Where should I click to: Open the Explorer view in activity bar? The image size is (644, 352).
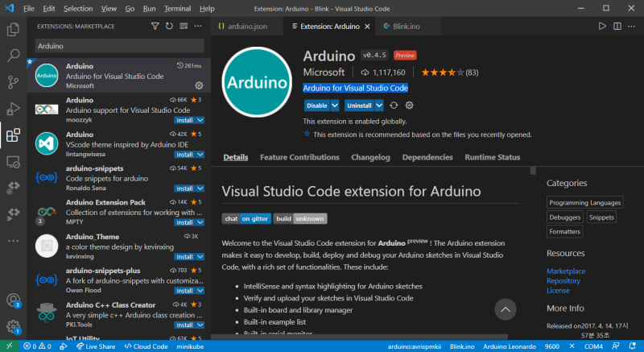coord(13,29)
